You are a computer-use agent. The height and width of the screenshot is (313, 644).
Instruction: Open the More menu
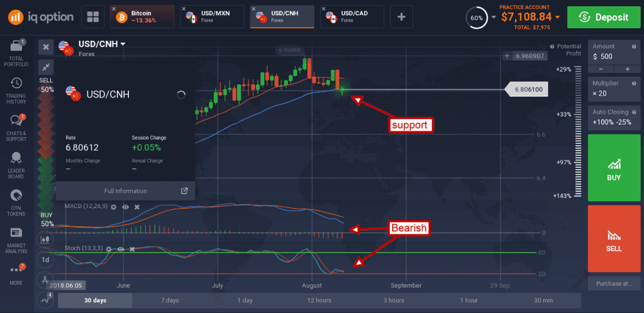coord(16,275)
